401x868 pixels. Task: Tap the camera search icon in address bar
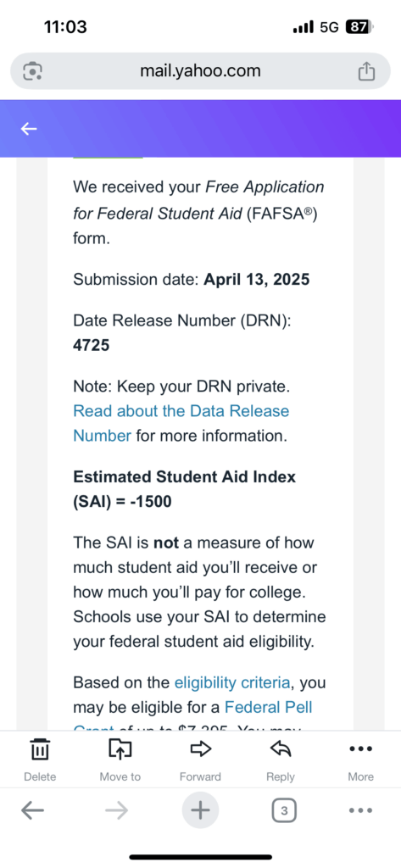(33, 71)
